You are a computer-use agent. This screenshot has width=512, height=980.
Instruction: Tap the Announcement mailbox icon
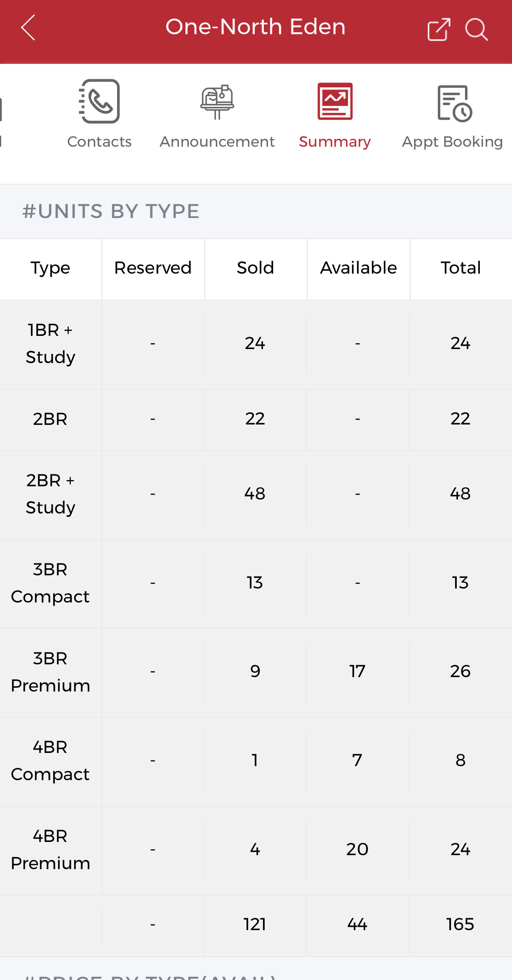[x=217, y=102]
